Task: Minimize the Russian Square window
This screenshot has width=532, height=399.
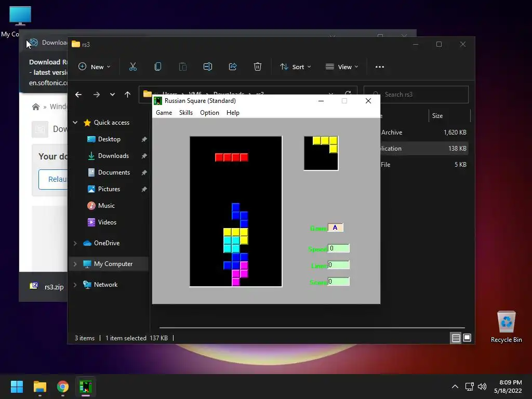Action: (321, 101)
